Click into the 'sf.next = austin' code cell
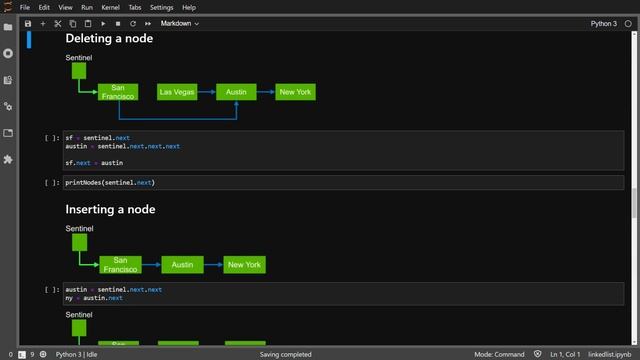640x360 pixels. 343,151
